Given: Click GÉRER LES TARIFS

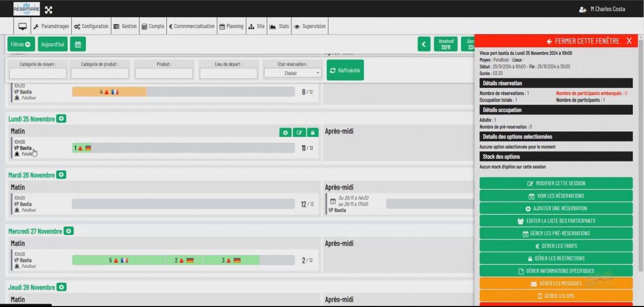Looking at the screenshot, I should point(556,246).
